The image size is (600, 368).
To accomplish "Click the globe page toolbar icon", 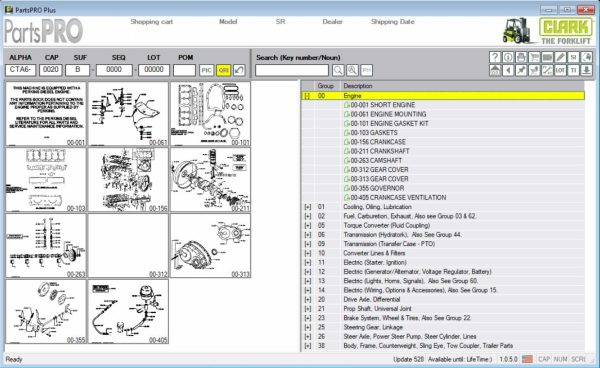I will [586, 57].
